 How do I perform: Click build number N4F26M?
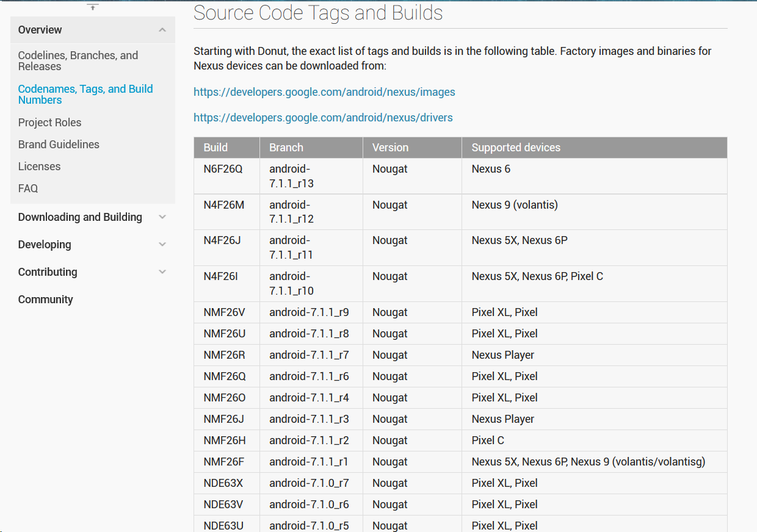(224, 205)
